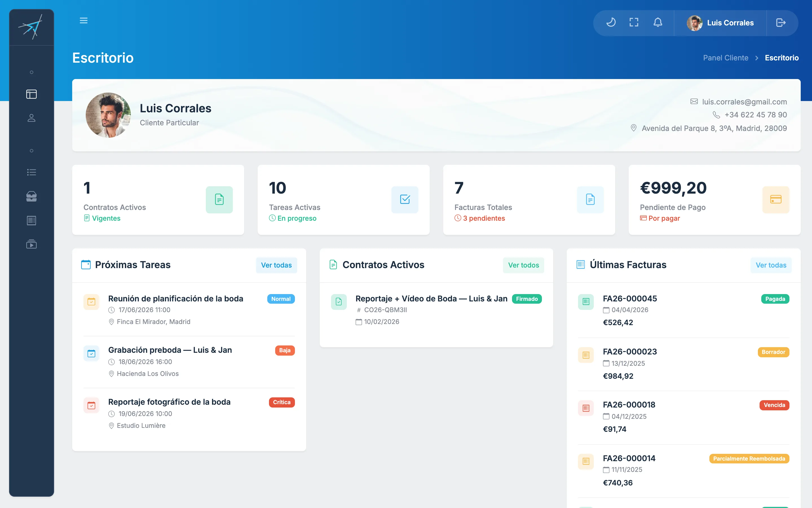
Task: Open notifications bell
Action: pyautogui.click(x=658, y=23)
